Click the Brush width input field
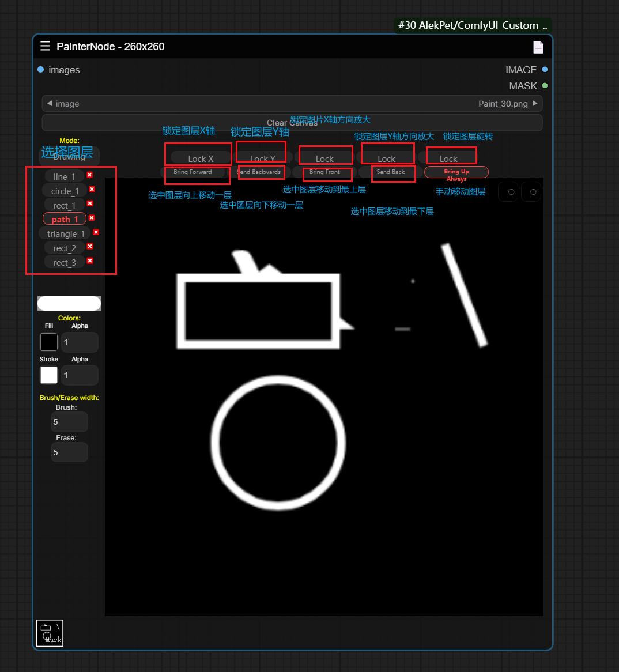This screenshot has height=672, width=619. pos(69,422)
